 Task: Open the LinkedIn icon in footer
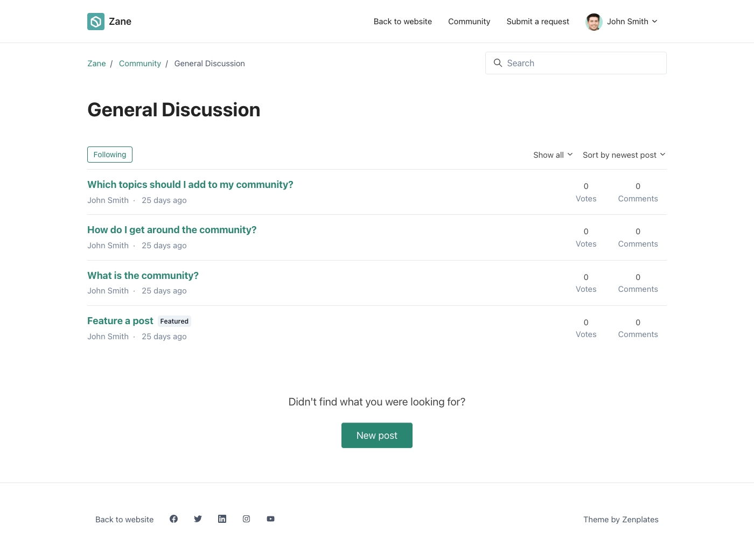pos(222,519)
